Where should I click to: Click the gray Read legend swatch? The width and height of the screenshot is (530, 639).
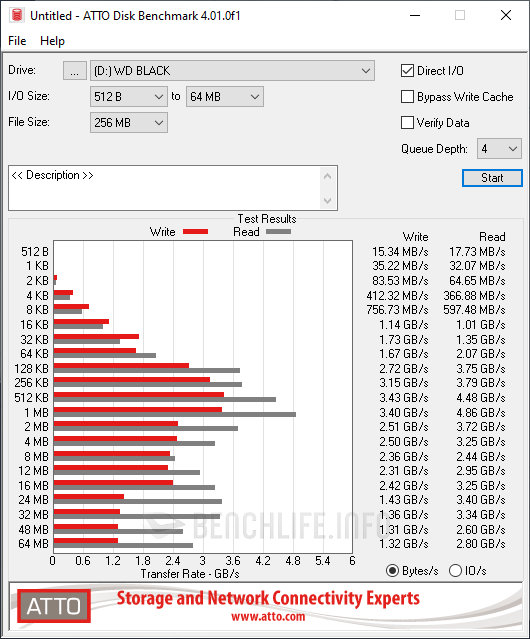(x=278, y=231)
